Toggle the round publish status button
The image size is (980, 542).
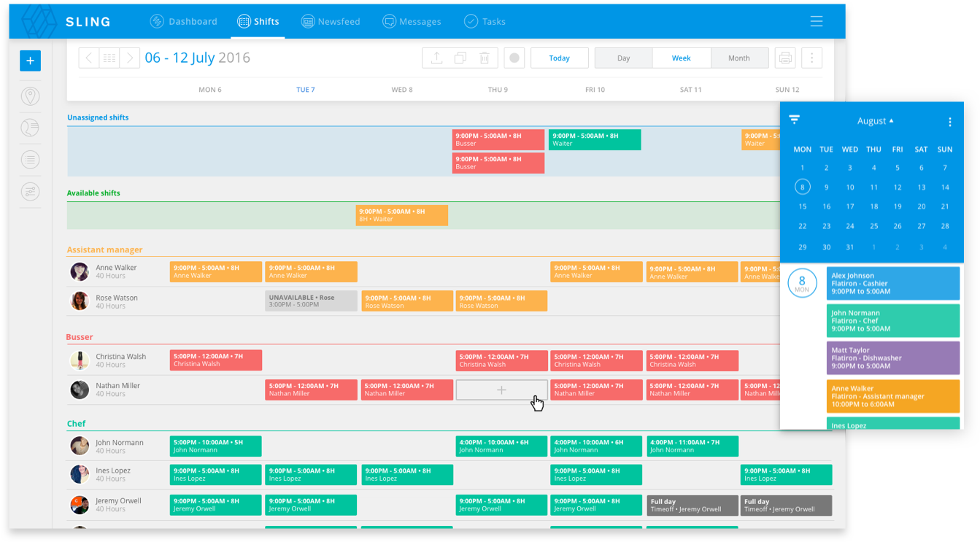pos(514,58)
